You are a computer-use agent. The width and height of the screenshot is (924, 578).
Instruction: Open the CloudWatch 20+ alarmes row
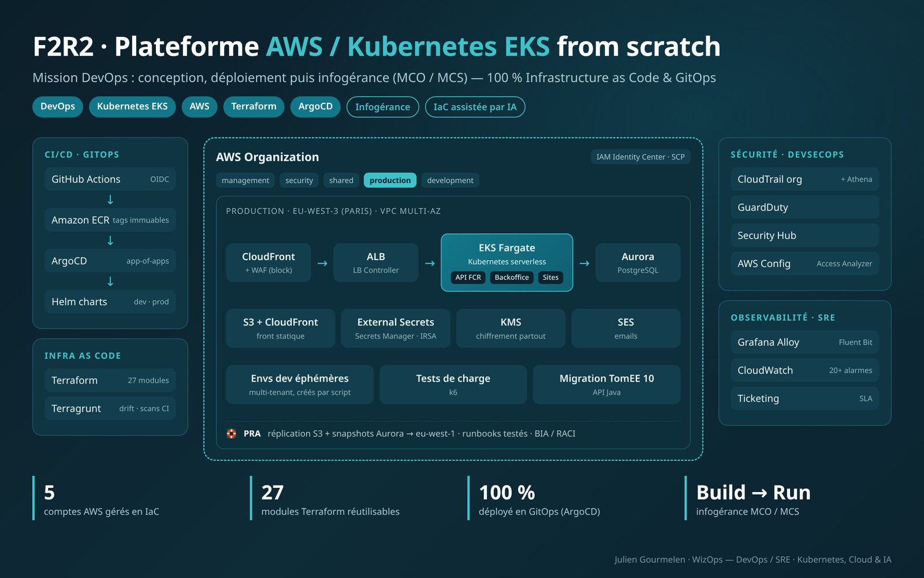click(805, 370)
